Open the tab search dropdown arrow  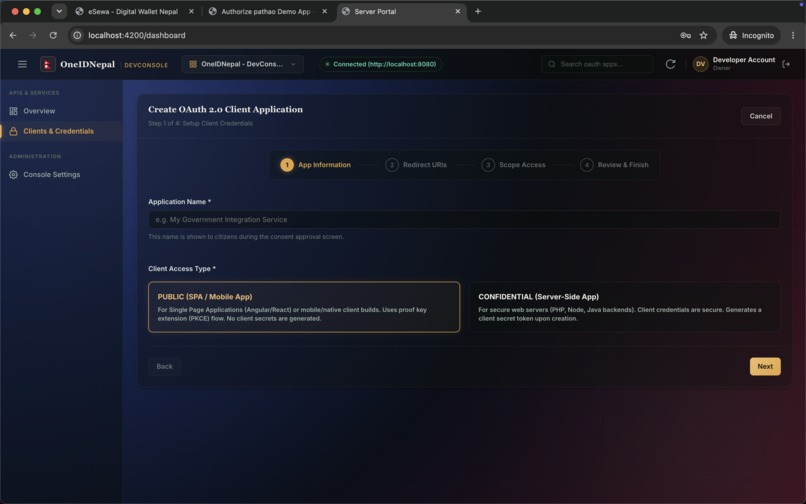(59, 11)
